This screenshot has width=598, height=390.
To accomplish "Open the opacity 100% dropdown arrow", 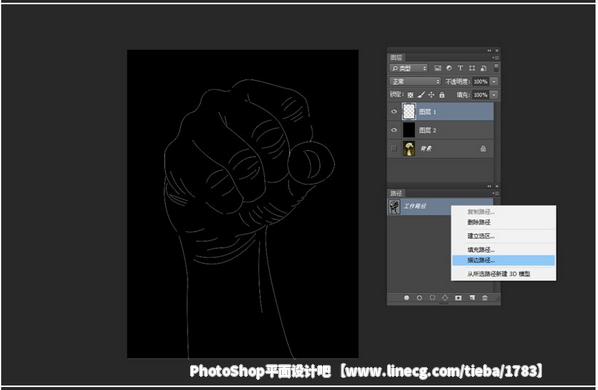I will point(494,82).
